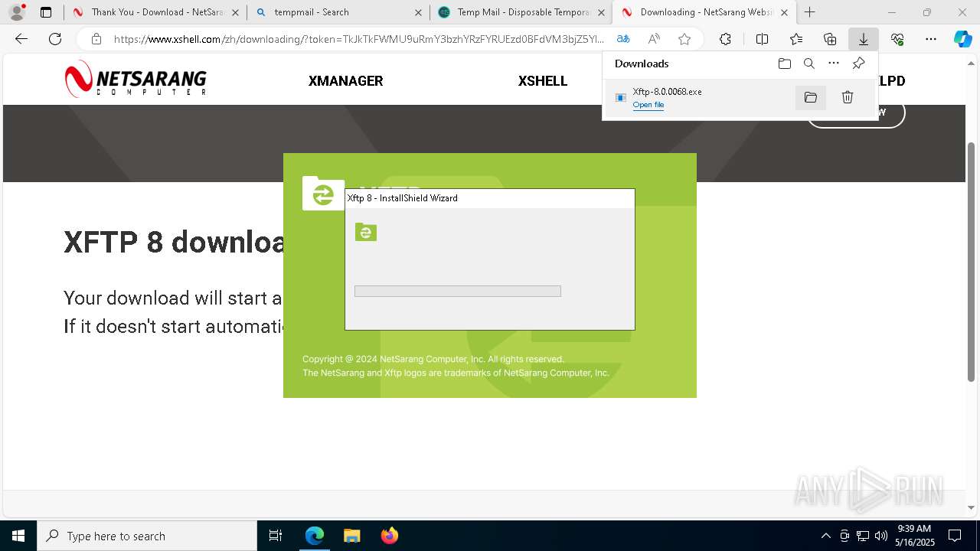Open more options in Downloads panel

834,64
